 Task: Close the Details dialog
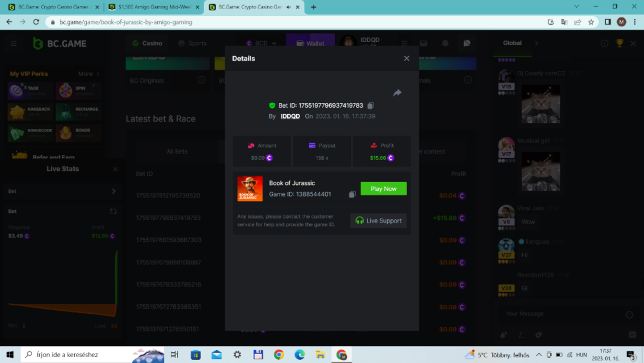click(x=406, y=59)
